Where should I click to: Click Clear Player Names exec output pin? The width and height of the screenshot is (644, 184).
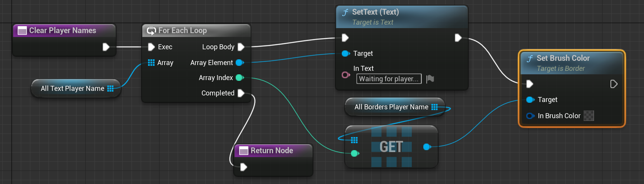coord(106,47)
